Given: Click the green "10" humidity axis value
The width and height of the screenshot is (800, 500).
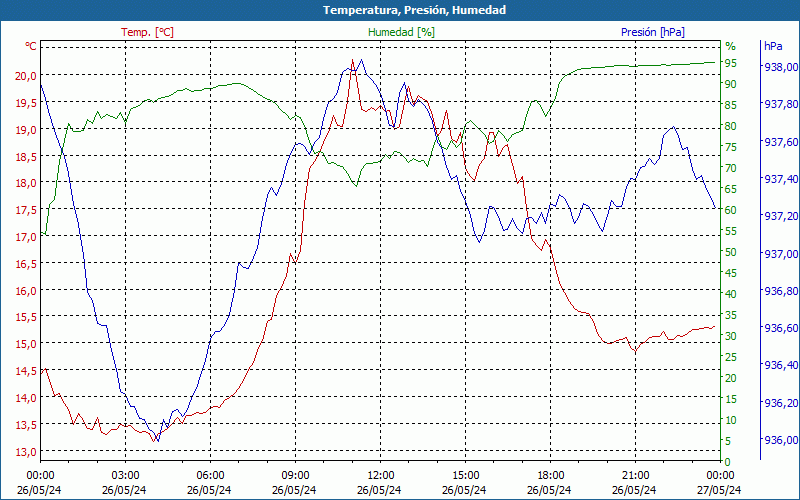Looking at the screenshot, I should [731, 420].
